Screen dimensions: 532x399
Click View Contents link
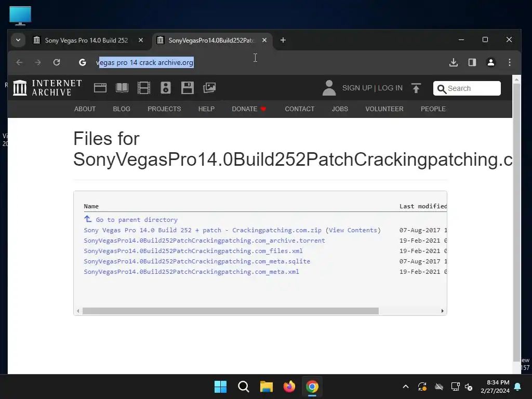click(353, 230)
